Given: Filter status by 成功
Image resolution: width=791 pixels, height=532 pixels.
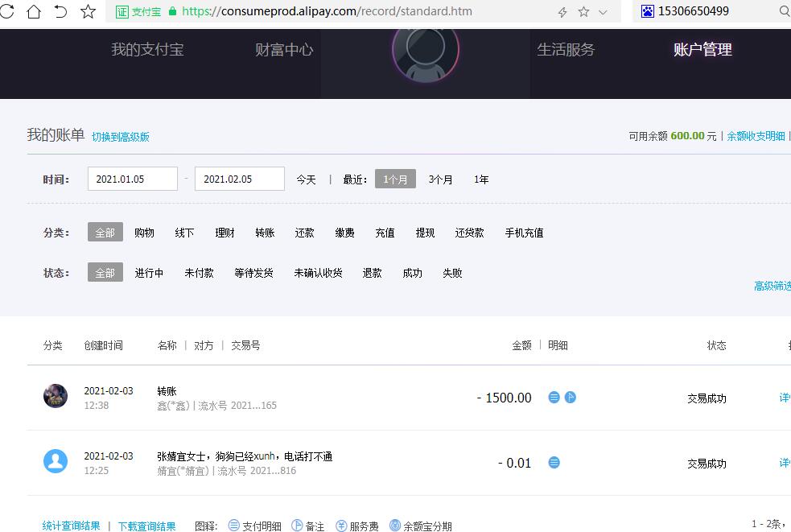Looking at the screenshot, I should point(413,273).
